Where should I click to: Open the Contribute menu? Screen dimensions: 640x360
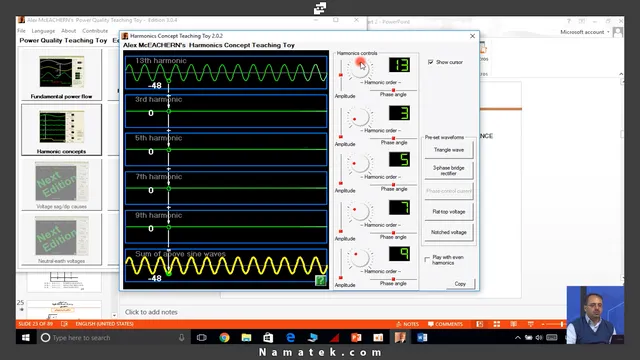click(x=95, y=31)
